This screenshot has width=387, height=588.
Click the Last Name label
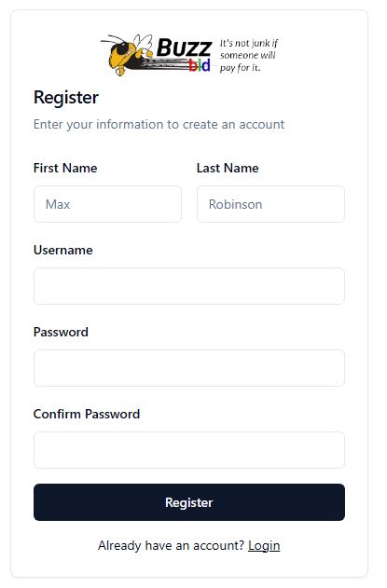[228, 168]
